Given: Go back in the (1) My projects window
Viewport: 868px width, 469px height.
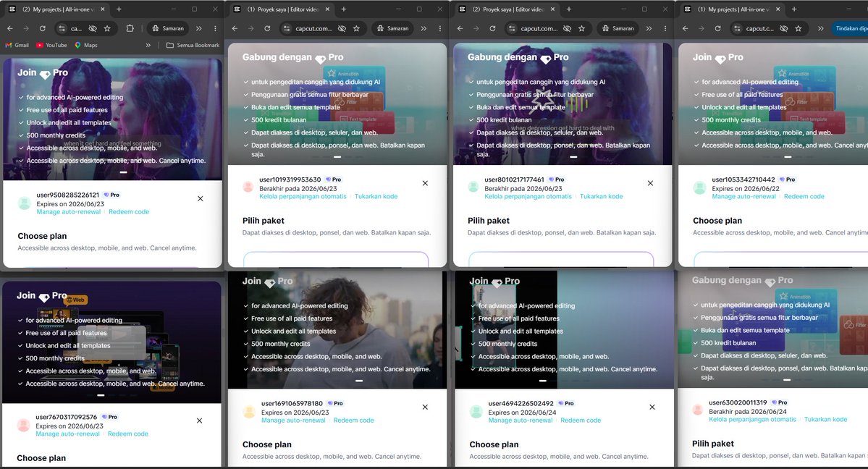Looking at the screenshot, I should 686,28.
